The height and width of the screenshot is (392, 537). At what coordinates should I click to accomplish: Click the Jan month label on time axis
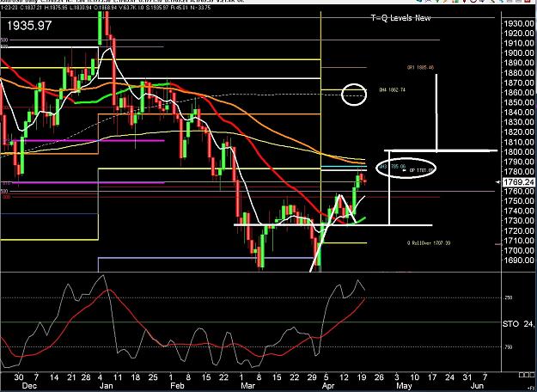[x=107, y=386]
